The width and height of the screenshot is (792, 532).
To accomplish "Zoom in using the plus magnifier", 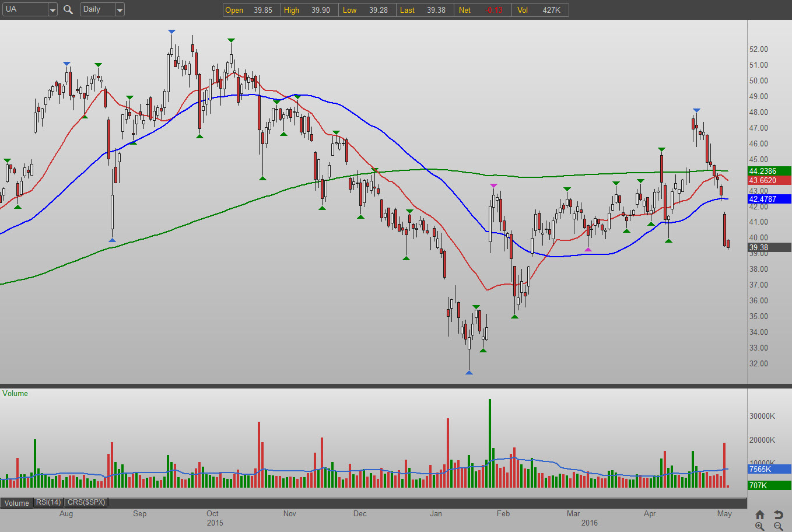I will 759,526.
